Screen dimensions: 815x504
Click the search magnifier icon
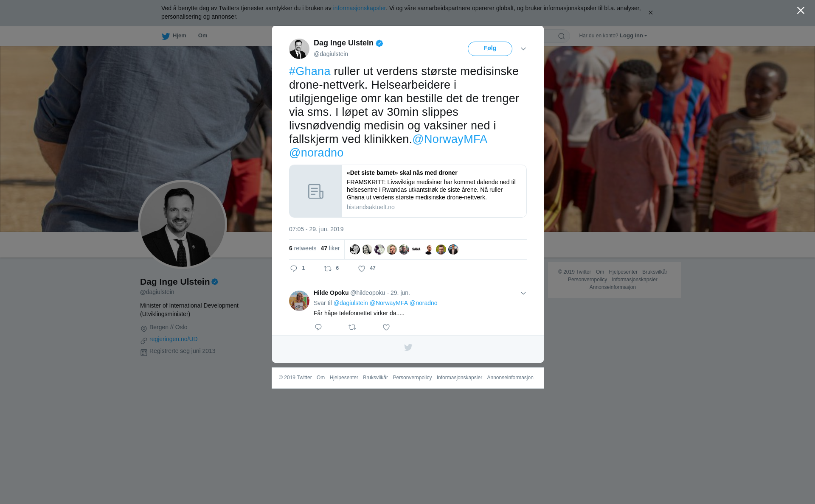point(562,36)
